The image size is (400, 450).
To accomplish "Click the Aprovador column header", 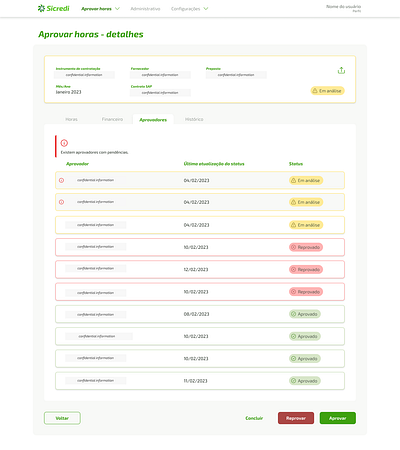I will (77, 164).
